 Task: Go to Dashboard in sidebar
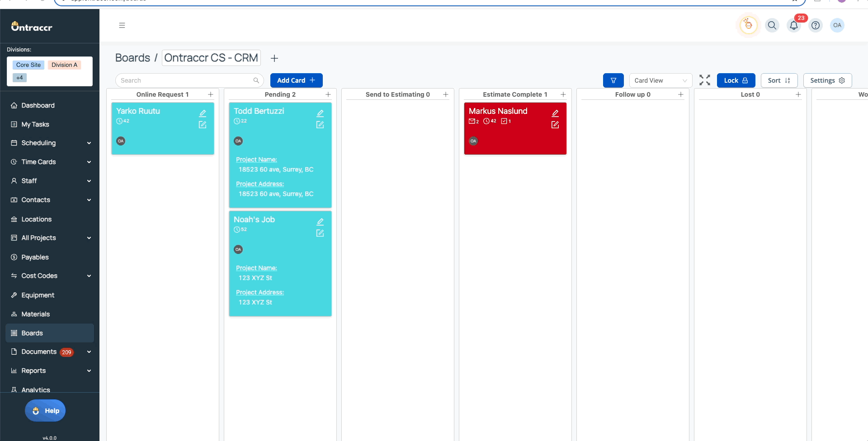[x=50, y=105]
